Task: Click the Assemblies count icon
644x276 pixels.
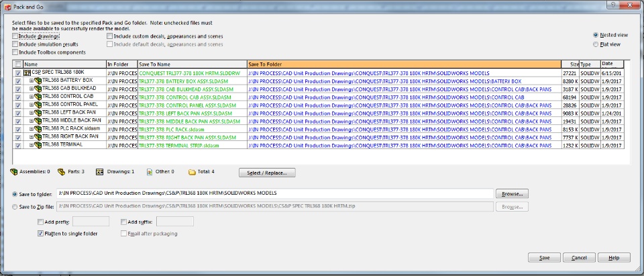Action: tap(13, 172)
